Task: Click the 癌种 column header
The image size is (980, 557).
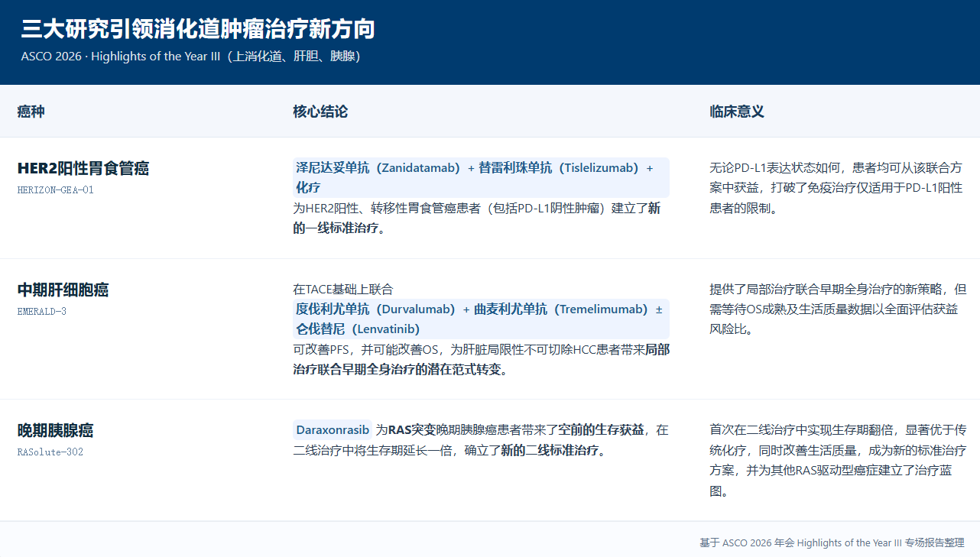Action: pyautogui.click(x=31, y=112)
